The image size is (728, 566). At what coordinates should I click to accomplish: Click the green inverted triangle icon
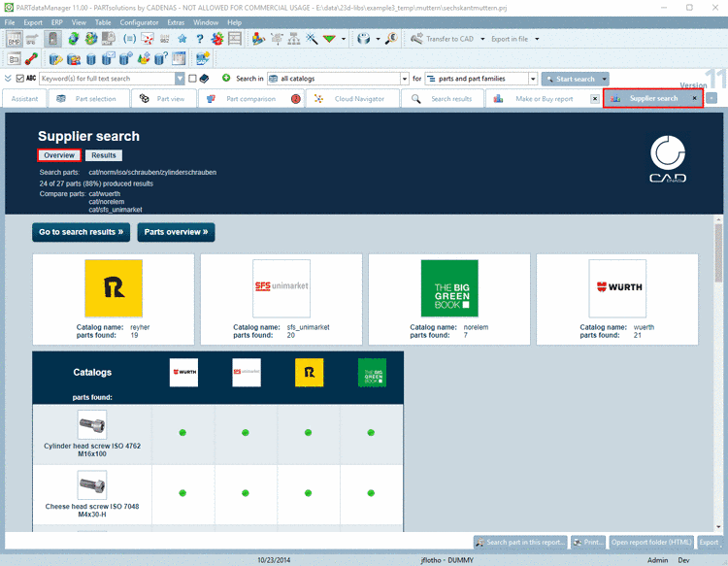(x=329, y=39)
